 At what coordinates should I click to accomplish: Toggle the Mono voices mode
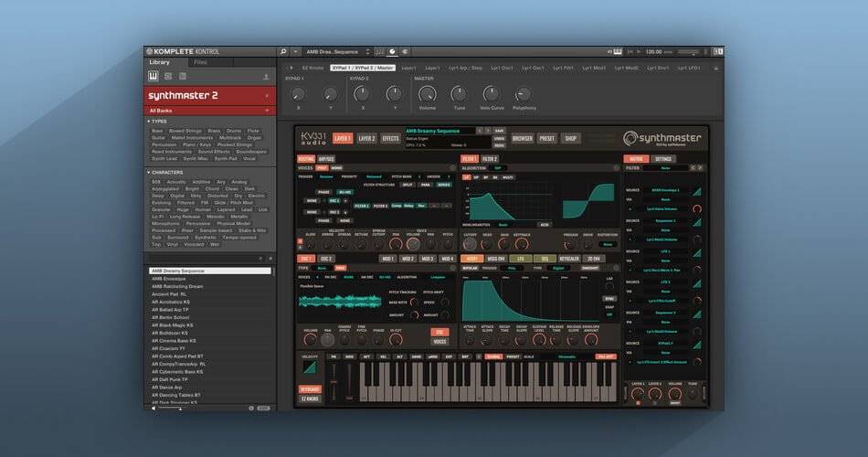[x=336, y=168]
